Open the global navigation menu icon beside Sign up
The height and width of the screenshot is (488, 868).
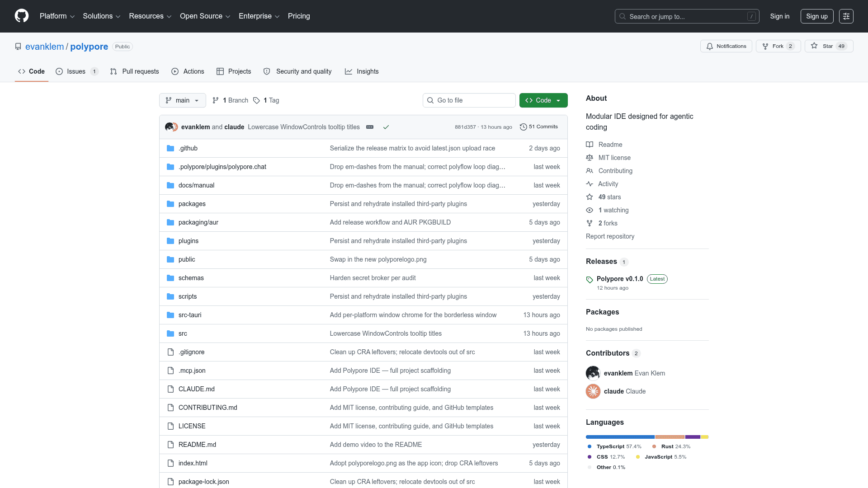point(846,16)
